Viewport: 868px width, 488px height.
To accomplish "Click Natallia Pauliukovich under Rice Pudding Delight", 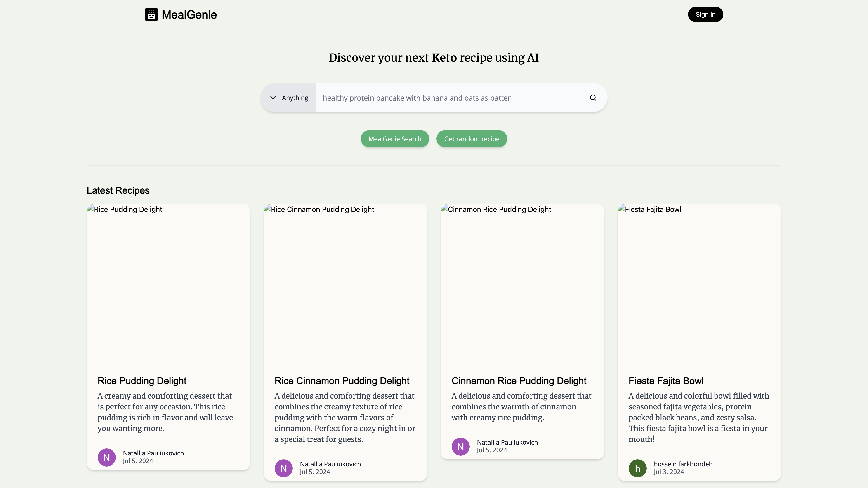I will [153, 453].
